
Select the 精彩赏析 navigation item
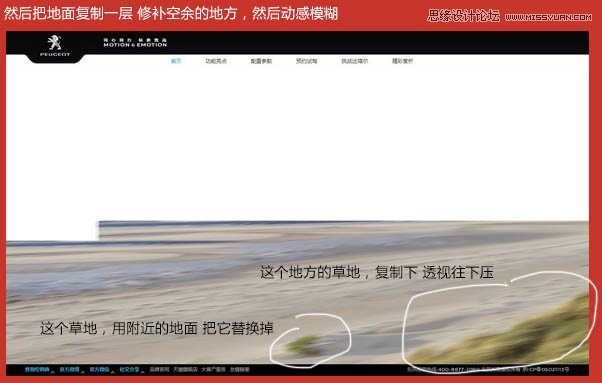(x=402, y=61)
